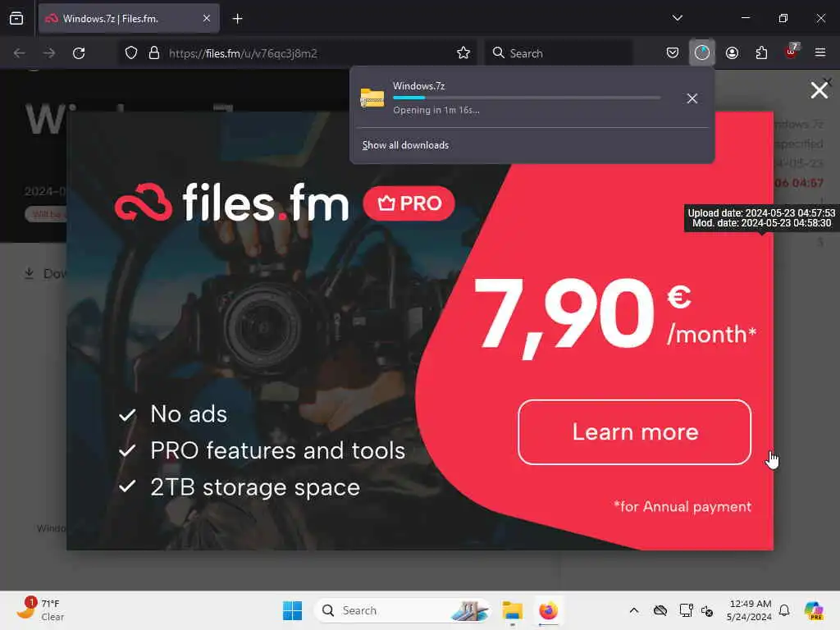The image size is (840, 630).
Task: Open the notifications bell icon
Action: tap(784, 610)
